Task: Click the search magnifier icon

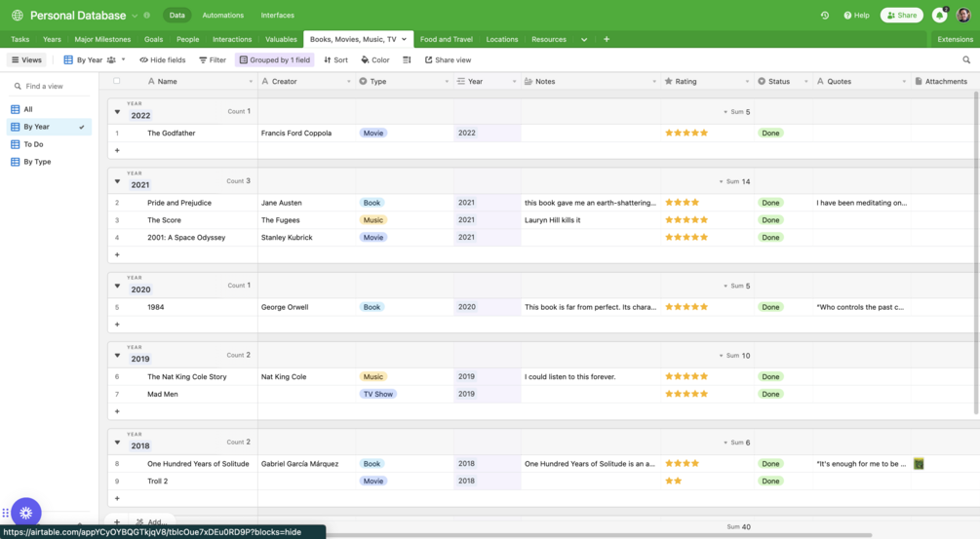Action: (966, 60)
